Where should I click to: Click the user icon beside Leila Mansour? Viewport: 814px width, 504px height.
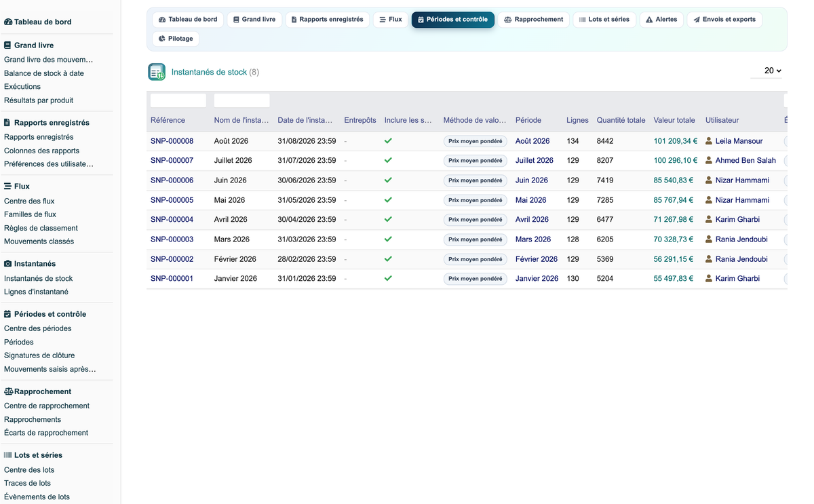pyautogui.click(x=709, y=141)
